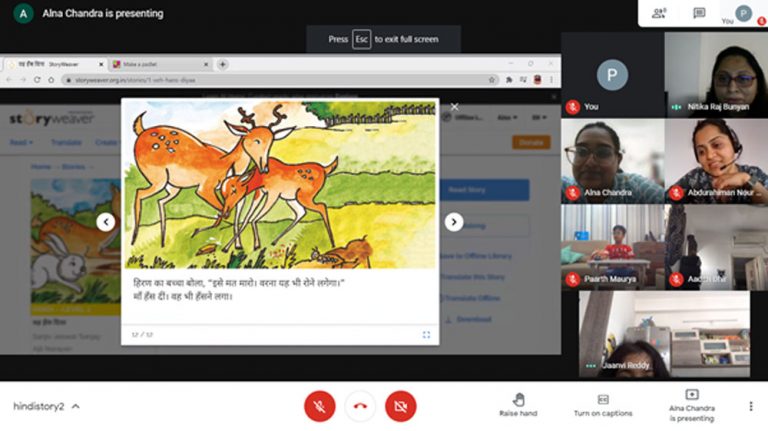Viewport: 768px width, 431px height.
Task: Open the three-dot more options menu
Action: point(751,406)
